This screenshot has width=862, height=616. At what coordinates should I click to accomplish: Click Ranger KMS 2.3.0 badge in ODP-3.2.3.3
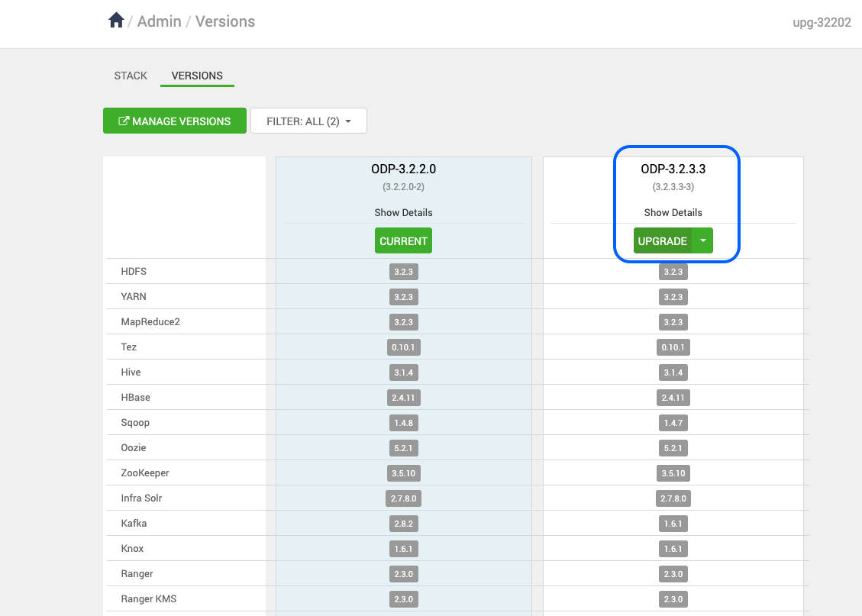(x=673, y=599)
